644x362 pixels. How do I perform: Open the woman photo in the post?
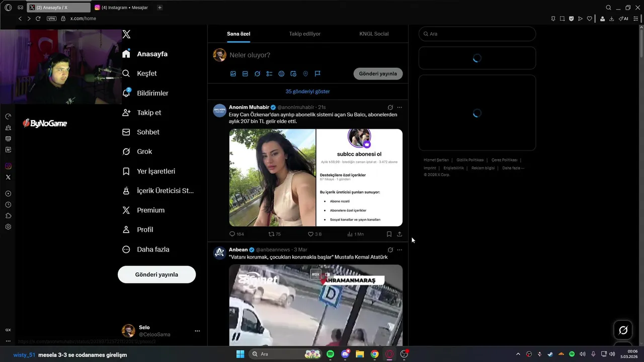click(272, 177)
